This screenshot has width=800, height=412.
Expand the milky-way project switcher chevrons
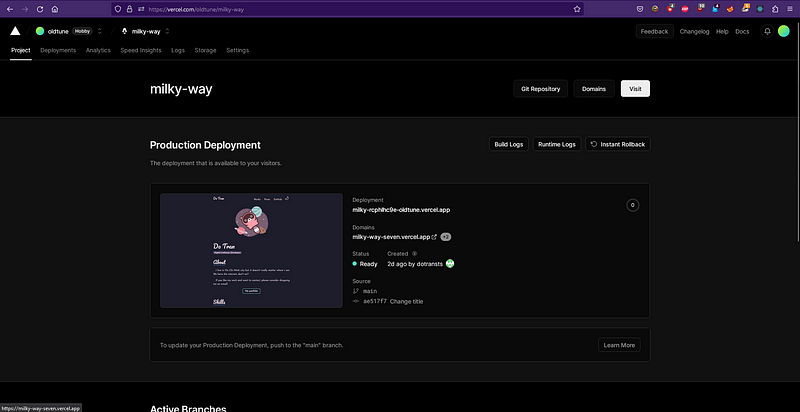click(x=167, y=31)
